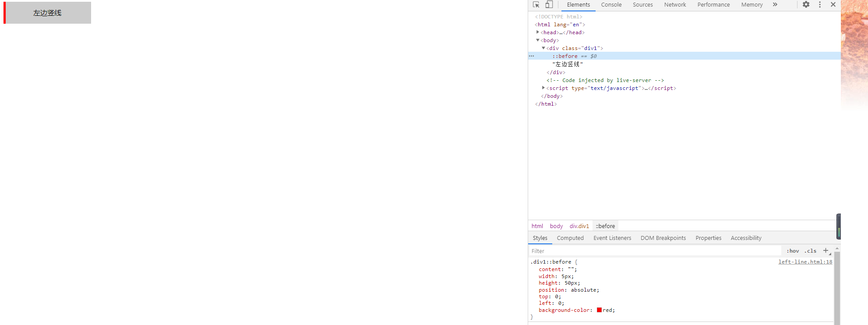Image resolution: width=868 pixels, height=325 pixels.
Task: Open the Memory tab
Action: (x=752, y=5)
